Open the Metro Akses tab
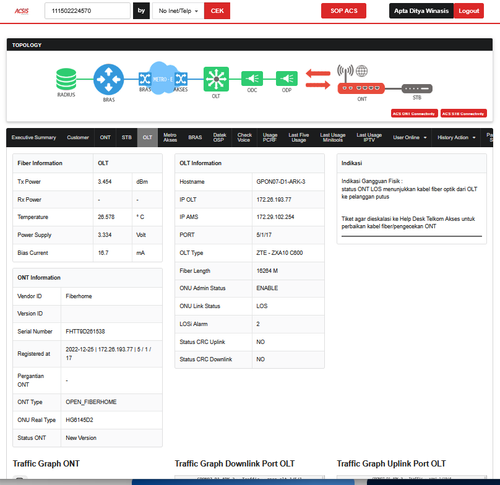The height and width of the screenshot is (485, 500). tap(170, 137)
